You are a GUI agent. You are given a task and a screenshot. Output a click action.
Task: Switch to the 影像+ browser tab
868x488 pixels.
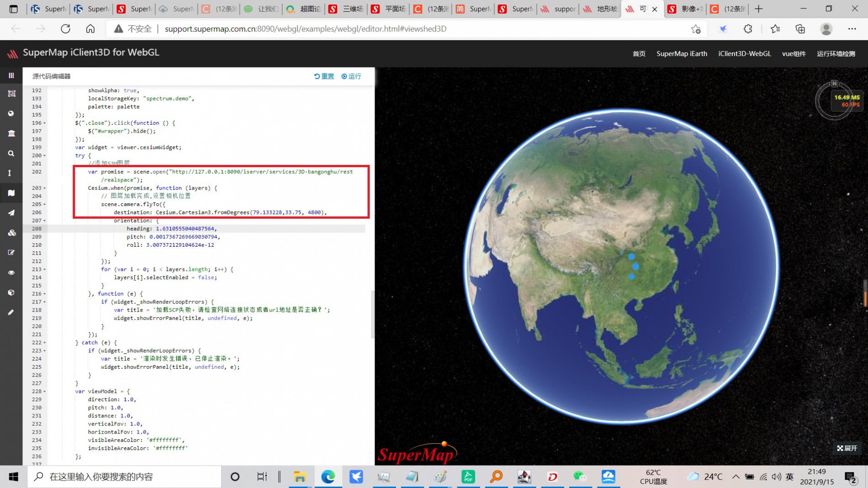[x=685, y=9]
